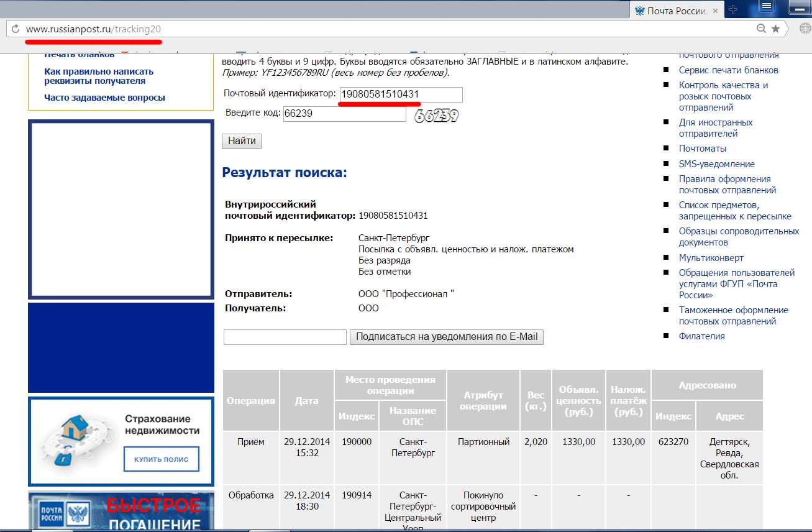Open Часто задаваемые вопросы link
Screen dimensions: 812x532
coord(104,98)
